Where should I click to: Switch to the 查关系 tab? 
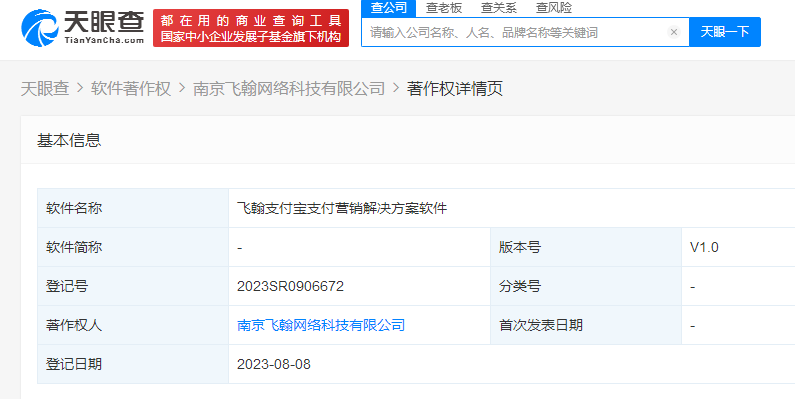click(x=498, y=8)
